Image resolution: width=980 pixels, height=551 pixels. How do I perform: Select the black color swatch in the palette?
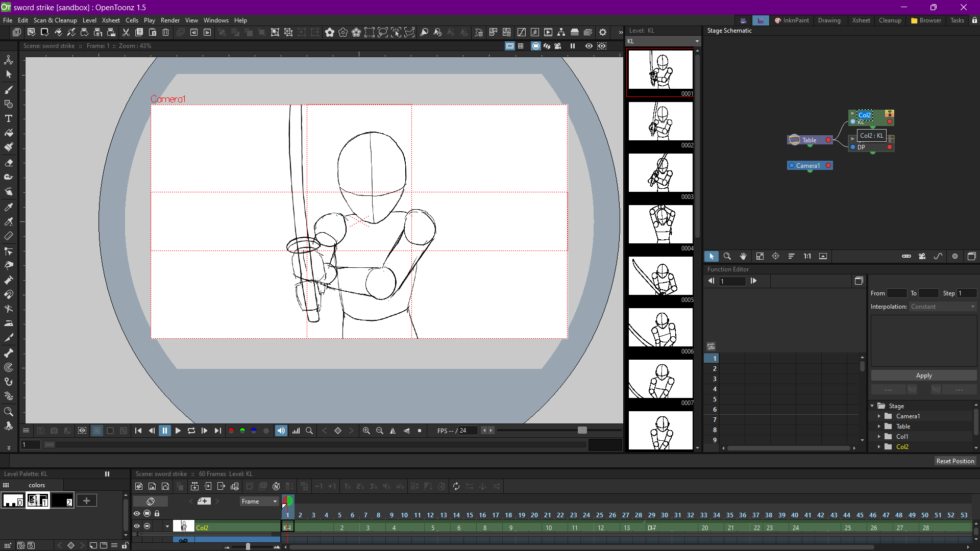pyautogui.click(x=62, y=500)
